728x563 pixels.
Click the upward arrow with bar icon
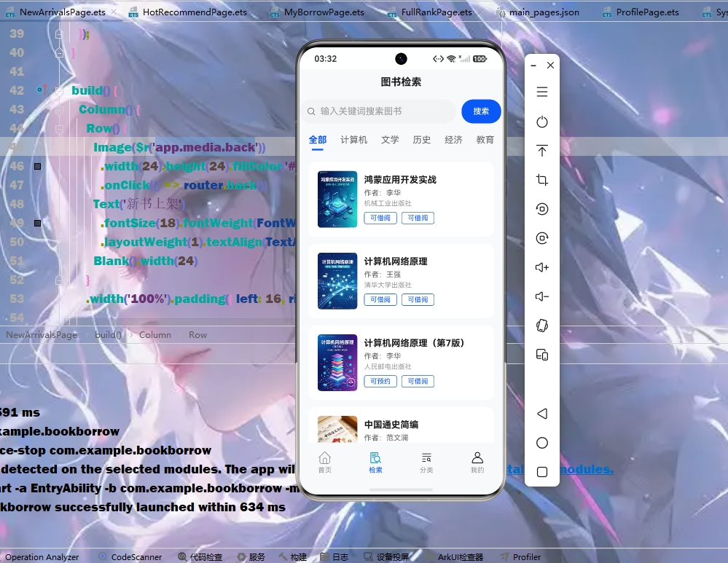(x=542, y=150)
